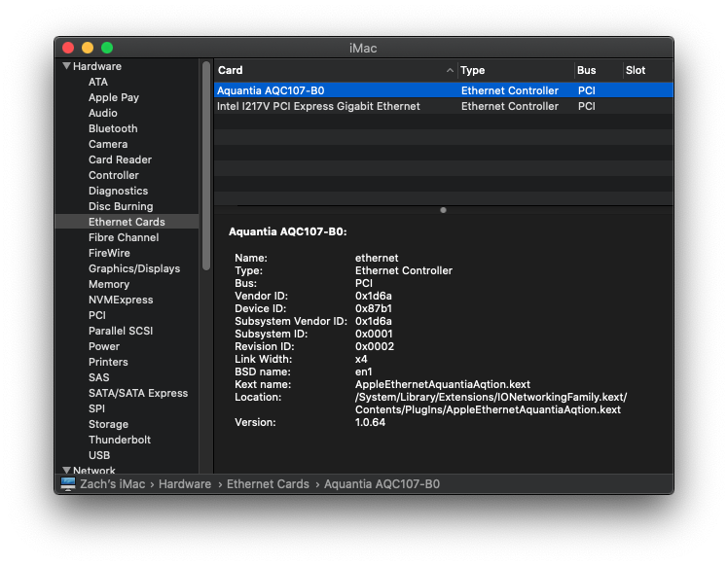Select Apple Pay in the sidebar
Viewport: 728px width, 566px height.
(114, 97)
